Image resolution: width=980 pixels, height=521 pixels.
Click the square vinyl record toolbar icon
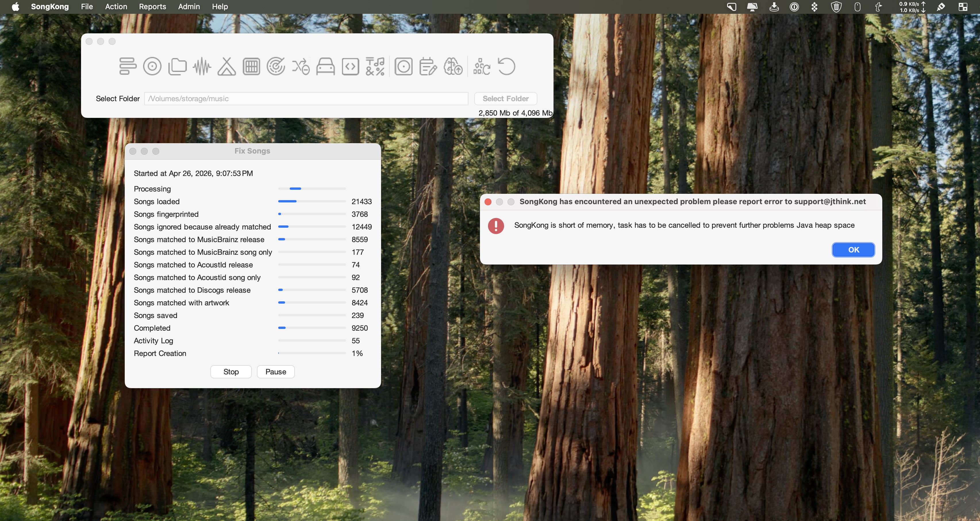(403, 67)
